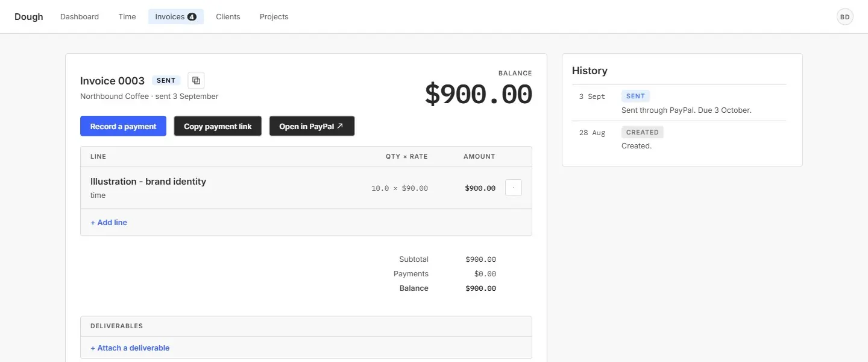This screenshot has height=362, width=868.
Task: Open the invoice in PayPal
Action: pos(312,126)
